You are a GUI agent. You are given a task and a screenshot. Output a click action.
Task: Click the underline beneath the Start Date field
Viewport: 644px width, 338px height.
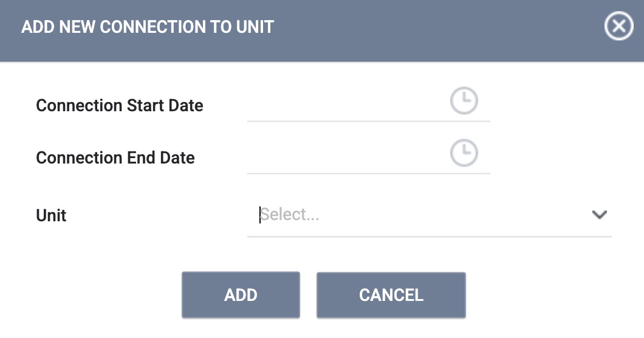368,121
